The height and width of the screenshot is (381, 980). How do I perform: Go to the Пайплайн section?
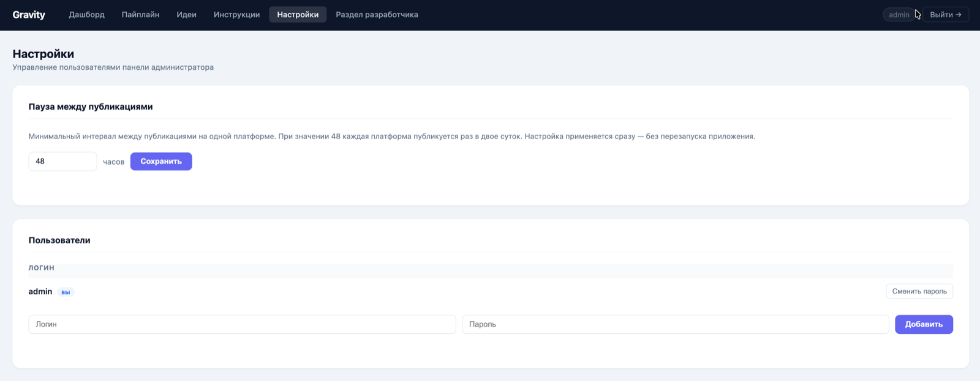[x=140, y=15]
